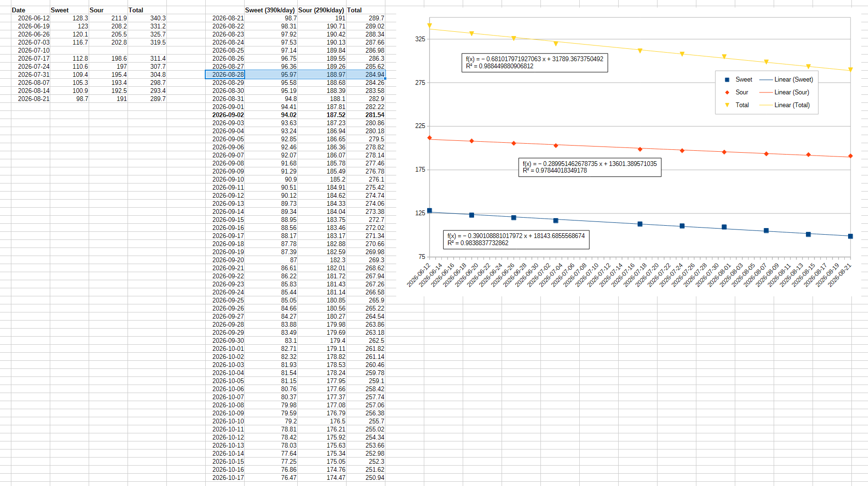The height and width of the screenshot is (486, 868).
Task: Select the cell containing 289.02
Action: (365, 26)
